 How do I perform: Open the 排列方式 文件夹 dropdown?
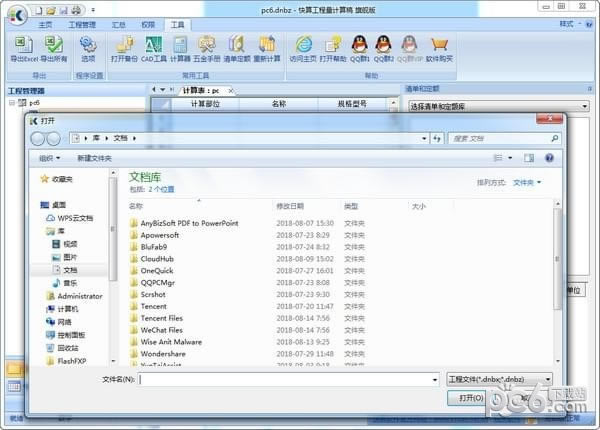tap(526, 183)
